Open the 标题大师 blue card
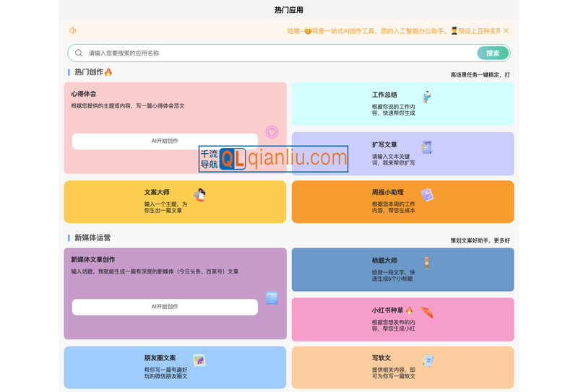This screenshot has width=578, height=392. [x=402, y=270]
